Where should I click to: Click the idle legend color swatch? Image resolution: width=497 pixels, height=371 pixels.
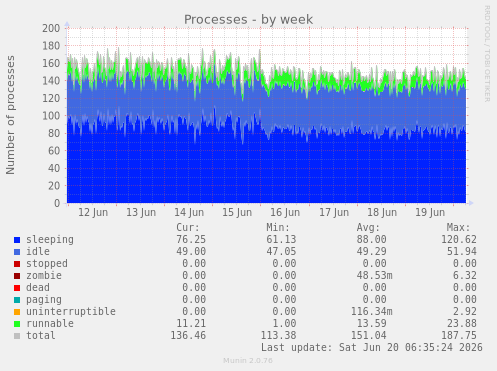(17, 252)
